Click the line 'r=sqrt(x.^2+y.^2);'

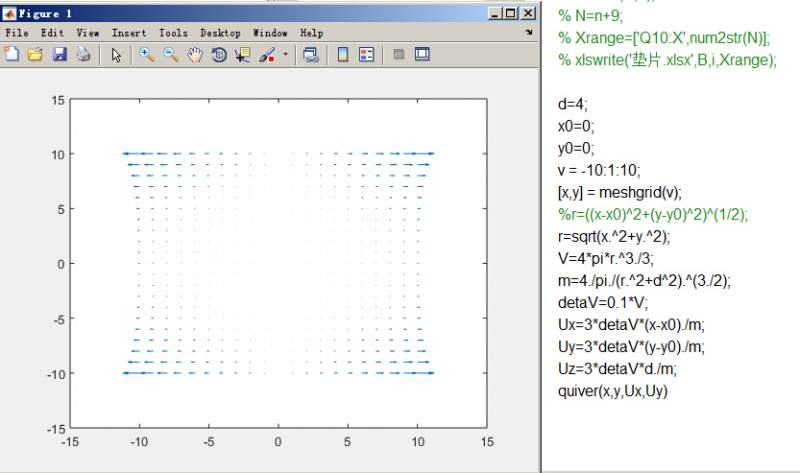pyautogui.click(x=614, y=236)
